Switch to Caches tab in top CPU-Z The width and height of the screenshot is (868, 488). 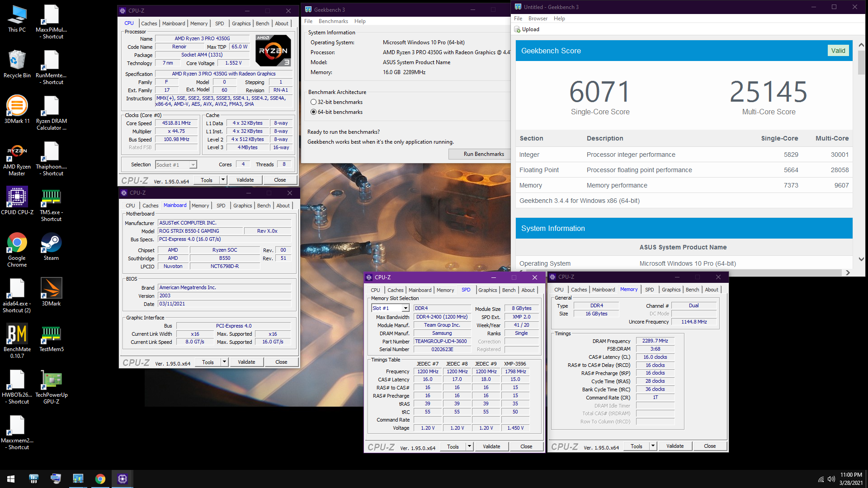pos(149,23)
